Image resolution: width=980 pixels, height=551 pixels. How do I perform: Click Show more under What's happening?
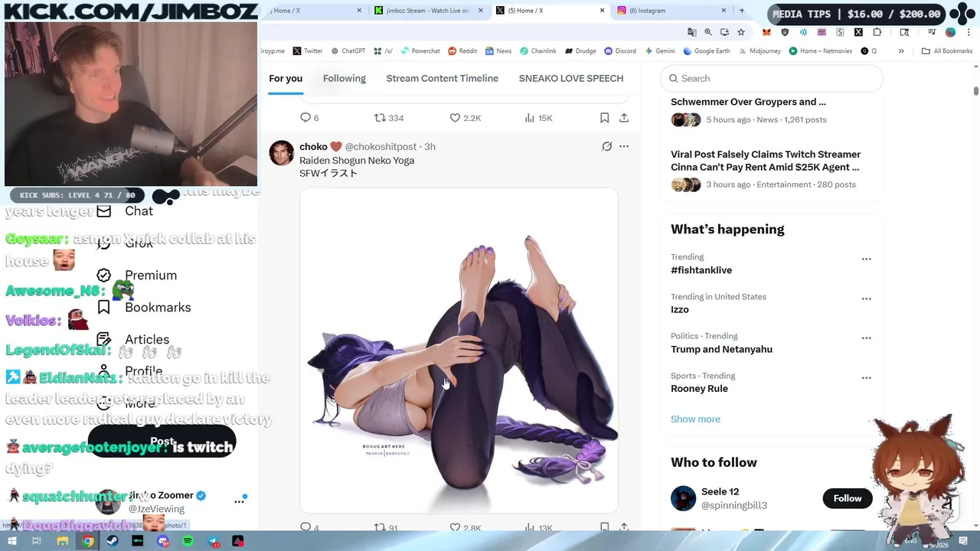coord(695,419)
